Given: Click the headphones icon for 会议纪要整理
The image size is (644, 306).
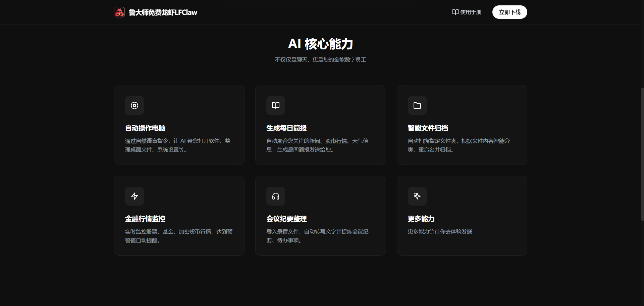Looking at the screenshot, I should coord(276,196).
